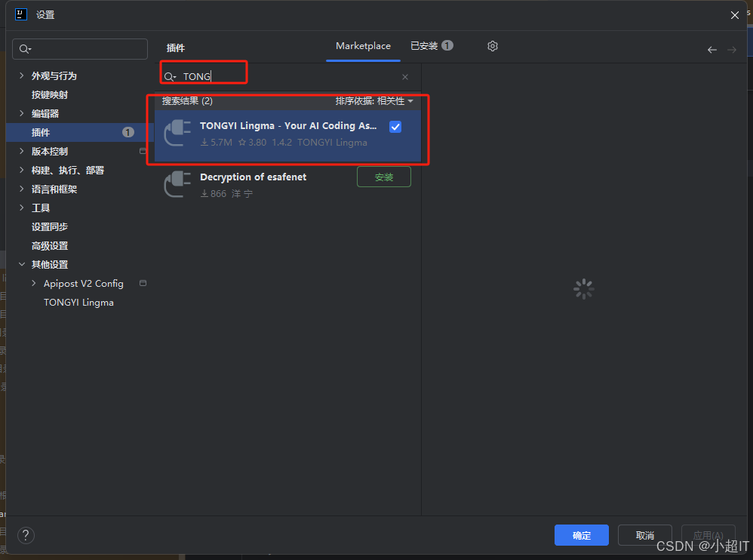Viewport: 753px width, 560px height.
Task: Select TONGYI Lingma under 其他设置
Action: 80,302
